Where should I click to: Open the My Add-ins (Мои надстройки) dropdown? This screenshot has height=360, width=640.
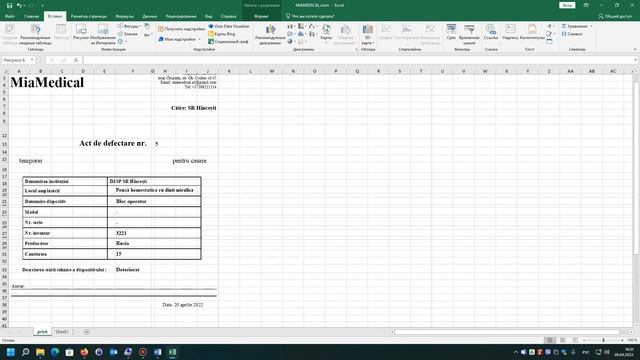180,39
